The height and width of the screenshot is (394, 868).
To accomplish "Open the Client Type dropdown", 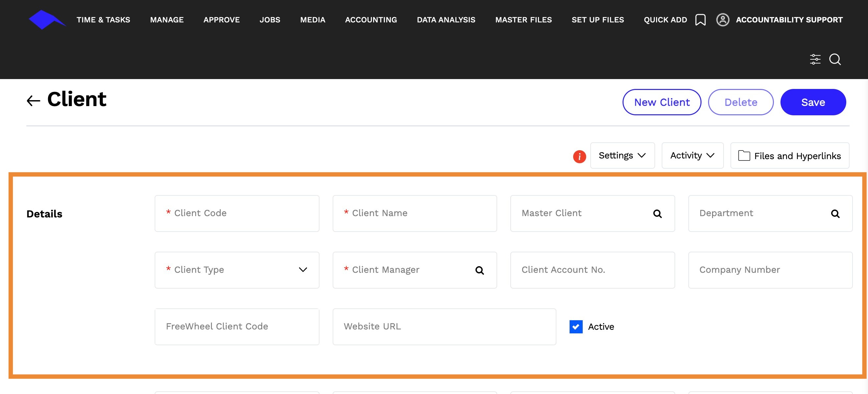I will 237,270.
